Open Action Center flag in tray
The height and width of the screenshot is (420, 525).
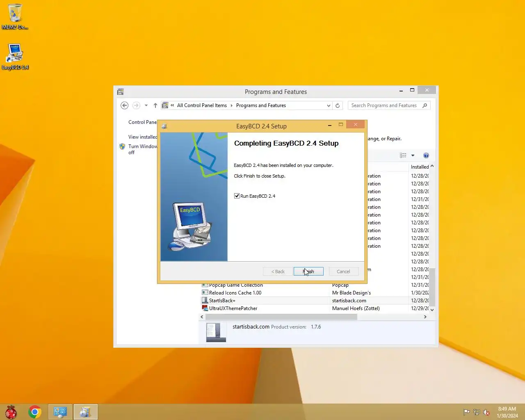466,412
